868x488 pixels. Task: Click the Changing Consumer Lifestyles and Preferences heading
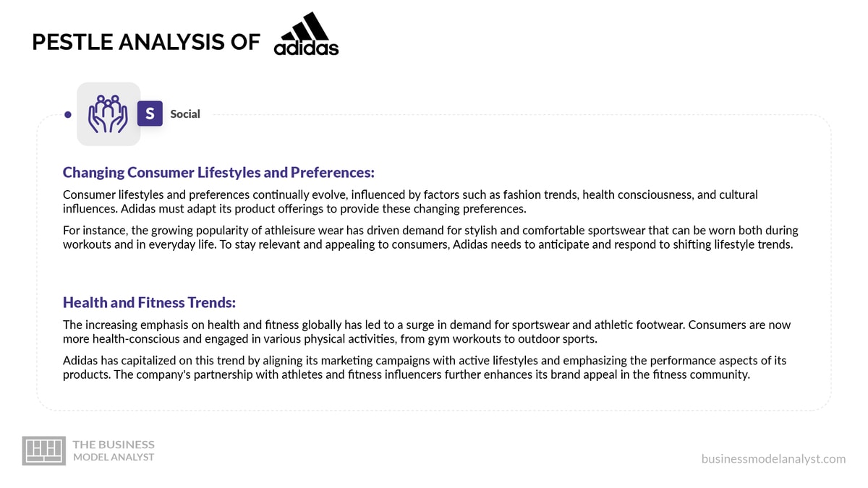pos(218,173)
